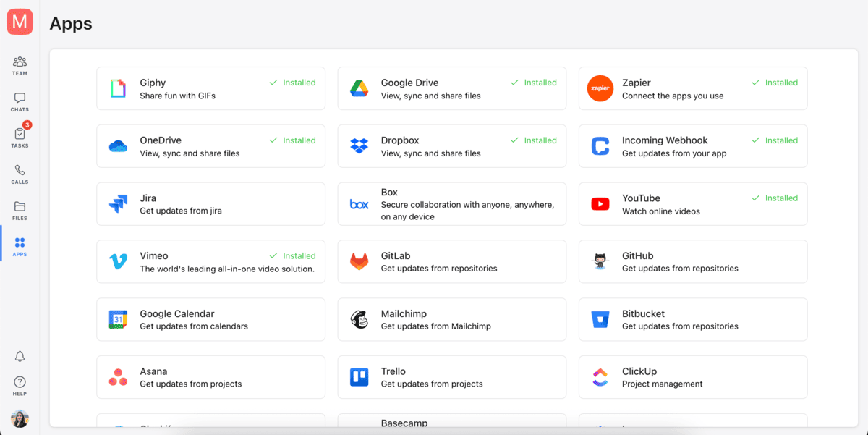Open Tasks showing 3 notifications
The width and height of the screenshot is (868, 435).
tap(19, 137)
